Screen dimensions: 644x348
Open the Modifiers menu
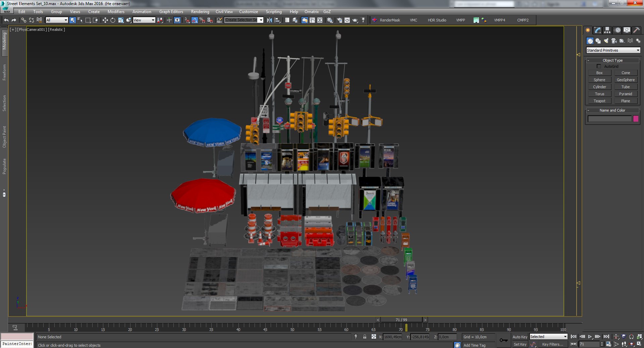pyautogui.click(x=116, y=12)
